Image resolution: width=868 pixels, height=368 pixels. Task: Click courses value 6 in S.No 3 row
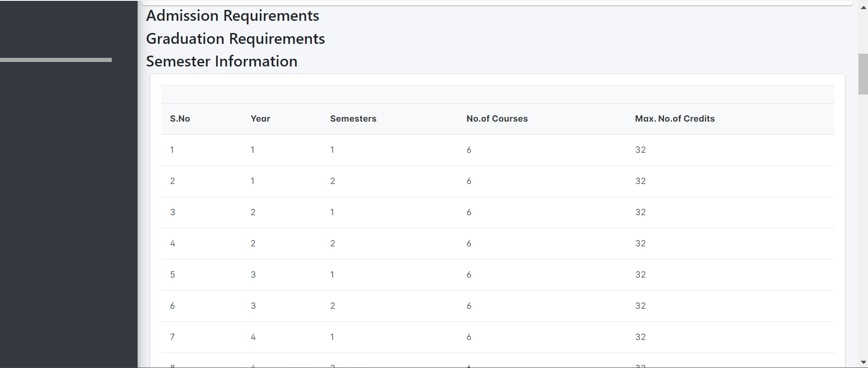point(469,212)
